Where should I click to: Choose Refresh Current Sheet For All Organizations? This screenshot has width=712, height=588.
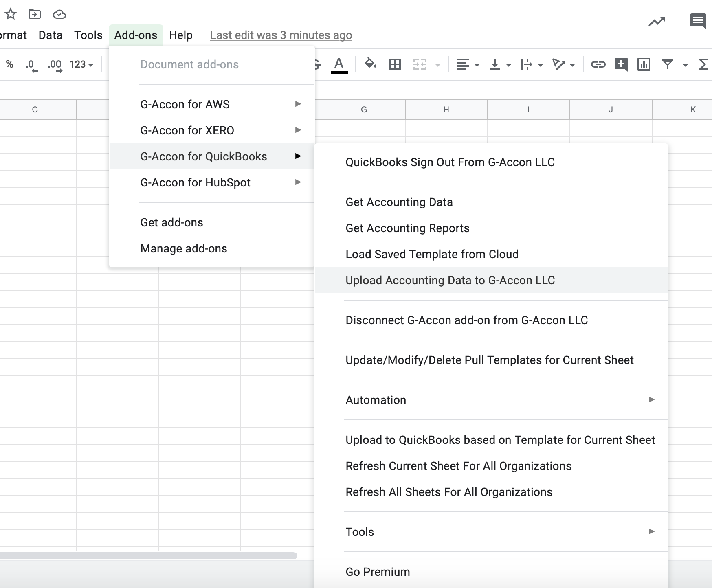(491, 466)
